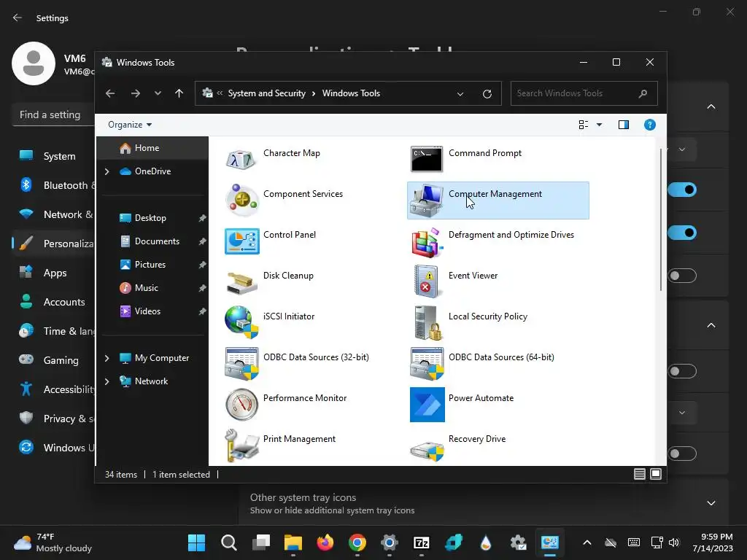
Task: Go up one folder level
Action: [179, 93]
